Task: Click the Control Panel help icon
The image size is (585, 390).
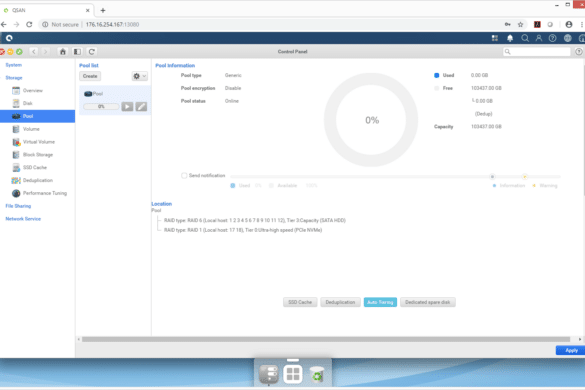Action: (579, 52)
